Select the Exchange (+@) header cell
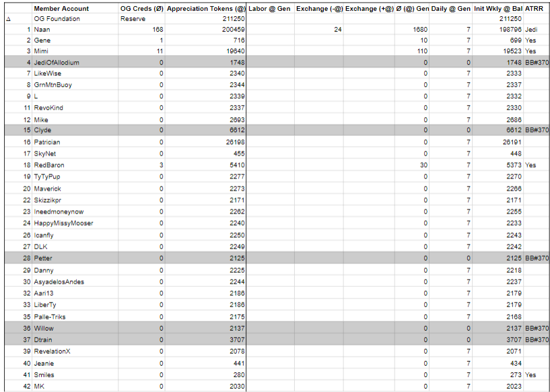 (x=369, y=9)
